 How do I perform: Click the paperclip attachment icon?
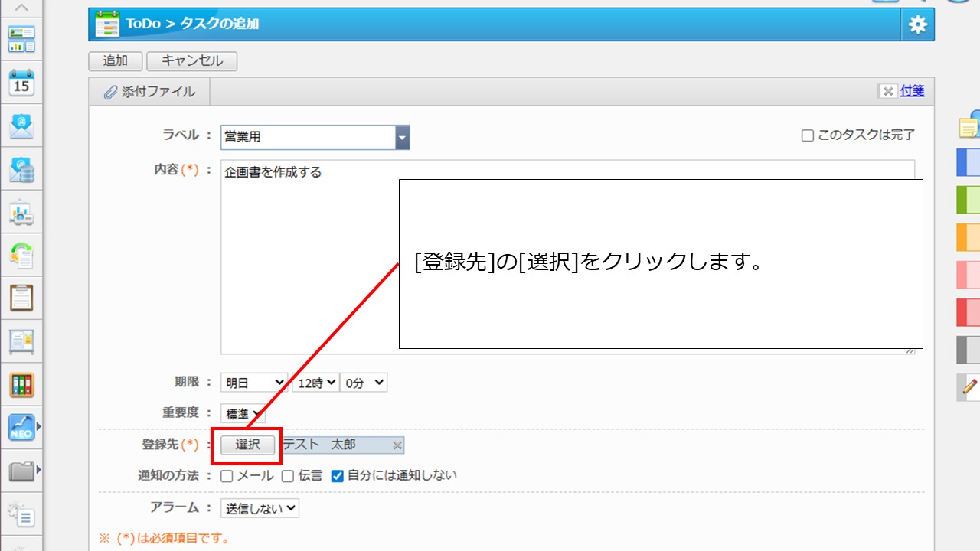point(111,93)
